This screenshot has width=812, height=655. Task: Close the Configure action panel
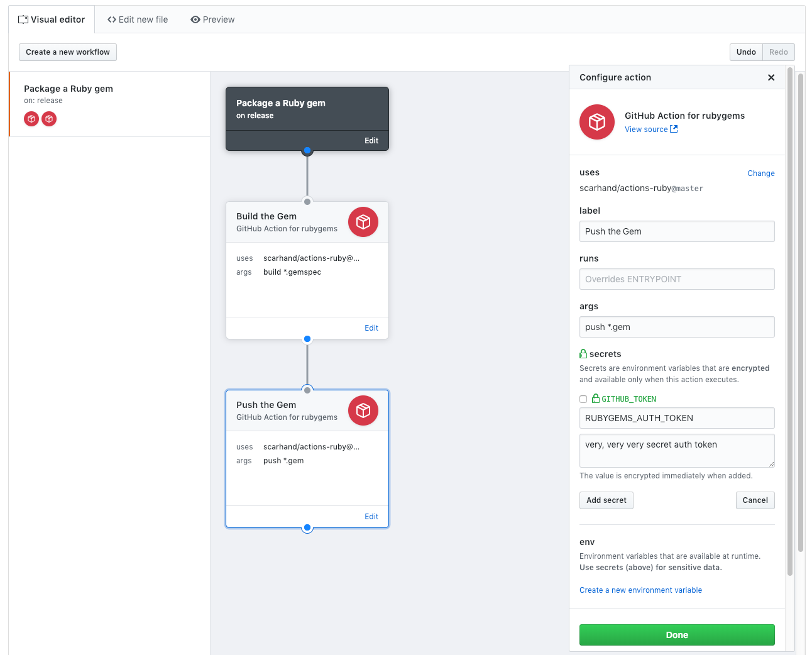771,77
